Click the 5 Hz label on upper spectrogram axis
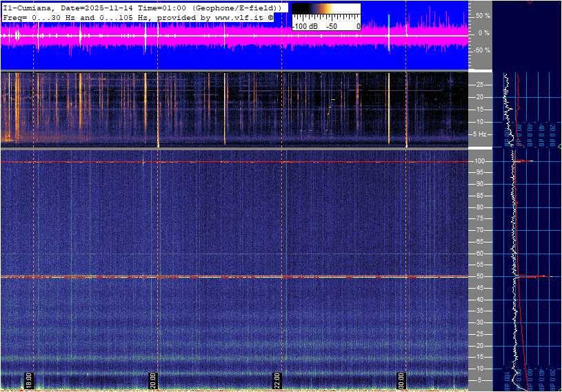 click(x=480, y=134)
